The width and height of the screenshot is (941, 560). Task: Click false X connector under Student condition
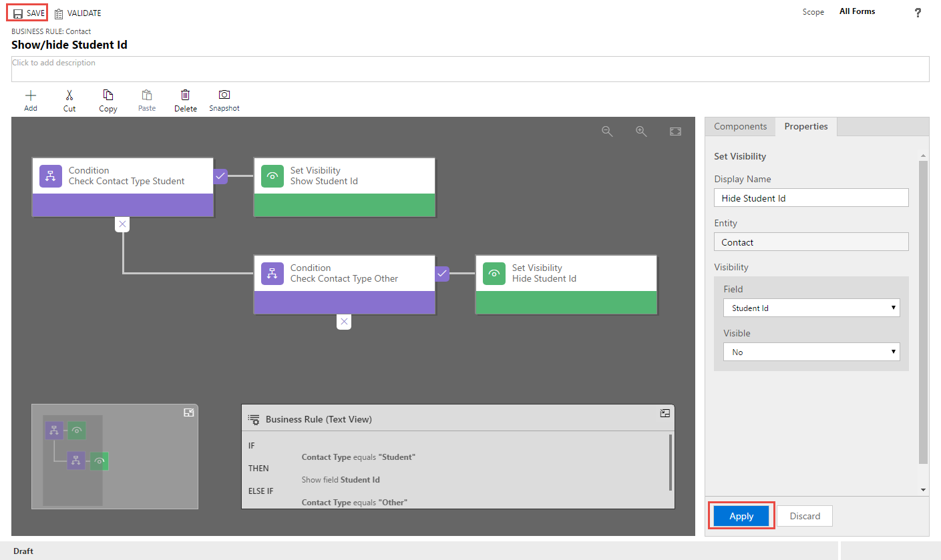[x=122, y=225]
